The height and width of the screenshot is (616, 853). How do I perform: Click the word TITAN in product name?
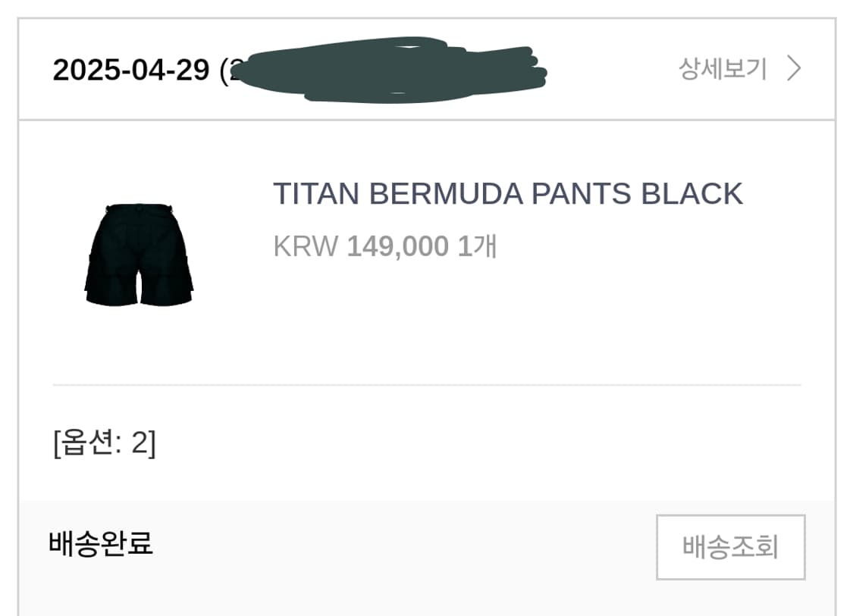pos(315,194)
